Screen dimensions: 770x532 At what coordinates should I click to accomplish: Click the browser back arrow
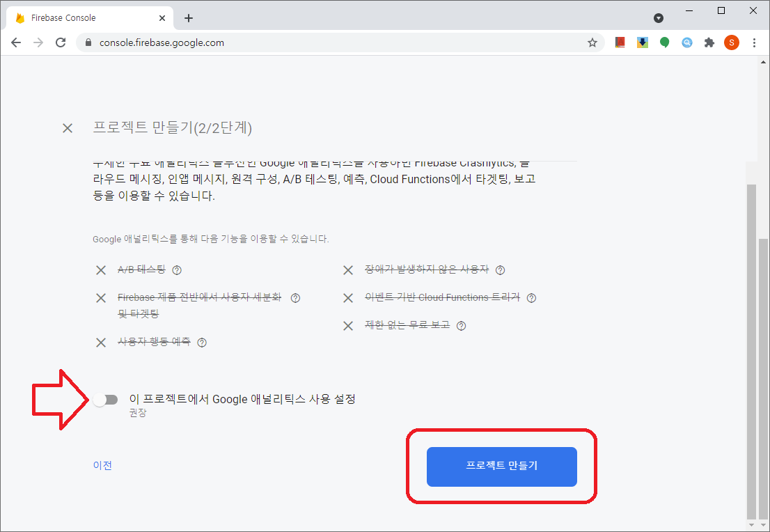click(x=16, y=42)
